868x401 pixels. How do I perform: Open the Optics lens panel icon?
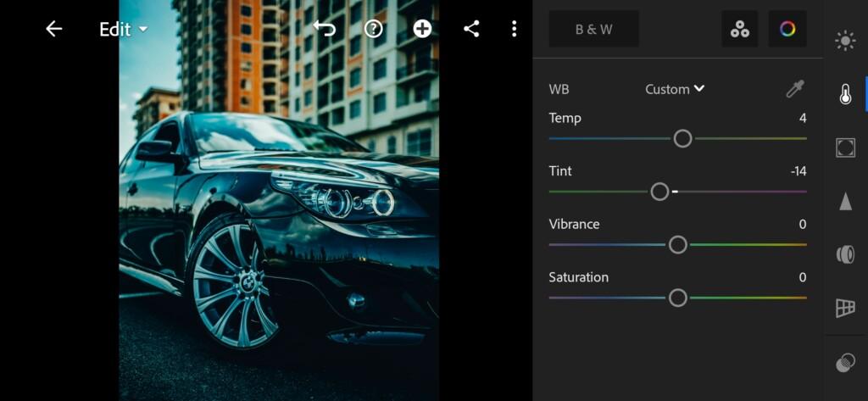pos(845,255)
